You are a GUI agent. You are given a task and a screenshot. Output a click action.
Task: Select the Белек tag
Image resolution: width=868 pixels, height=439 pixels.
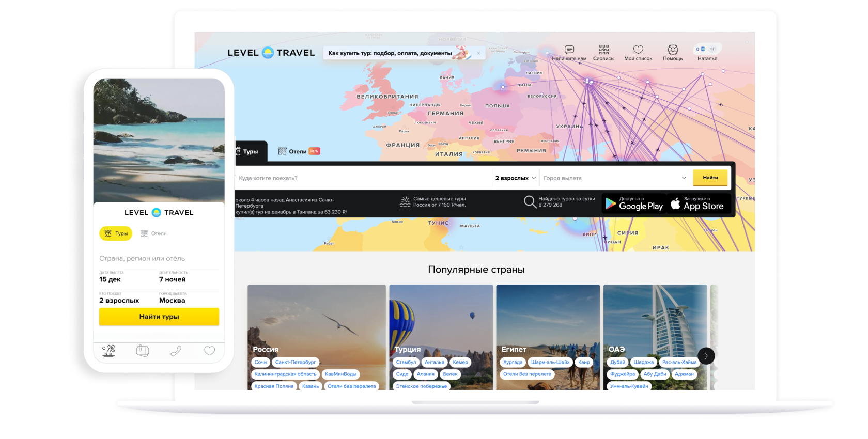click(x=450, y=374)
